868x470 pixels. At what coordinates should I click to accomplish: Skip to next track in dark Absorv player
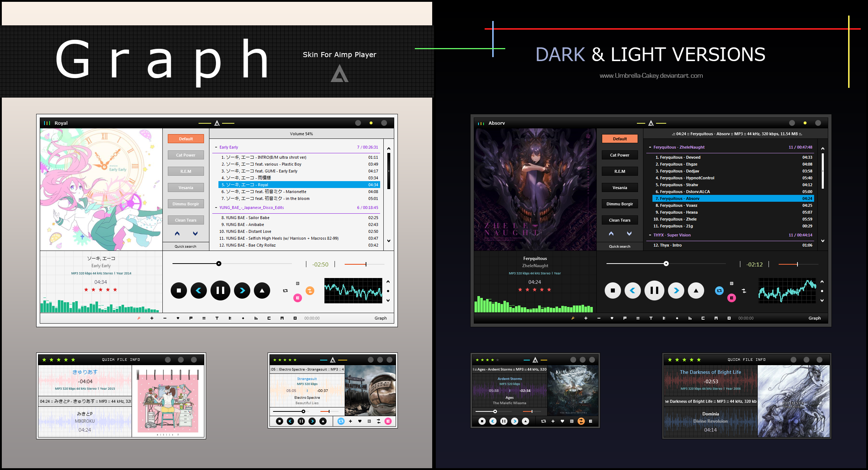click(676, 290)
